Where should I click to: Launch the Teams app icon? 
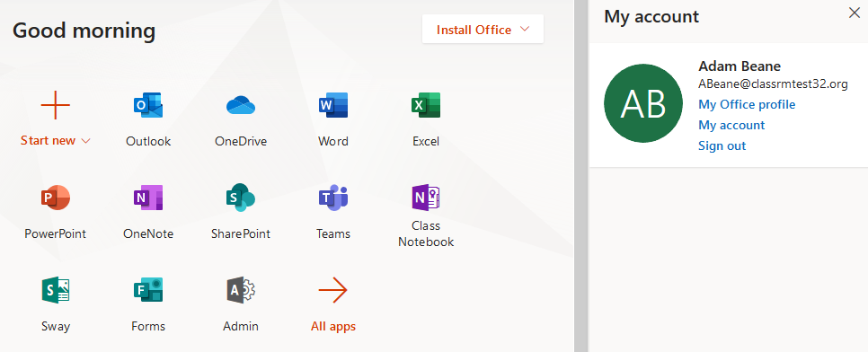(x=333, y=198)
